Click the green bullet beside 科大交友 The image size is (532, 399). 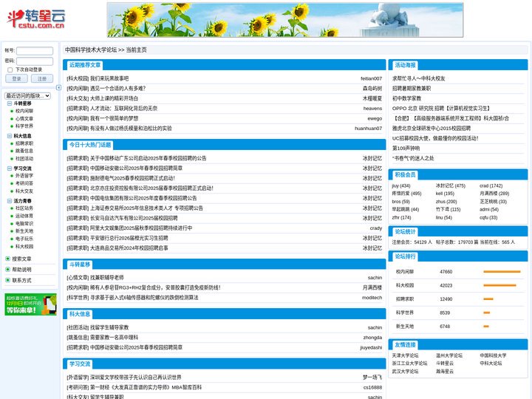(x=12, y=191)
